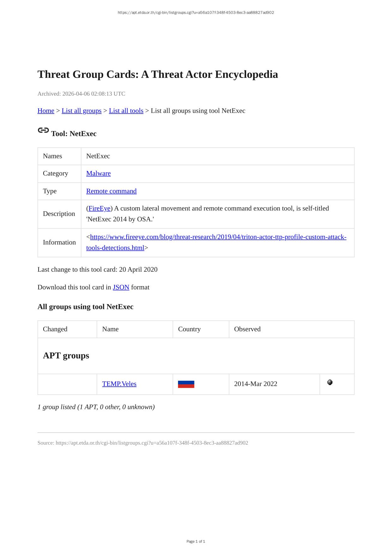This screenshot has width=392, height=554.
Task: Open the Malware category link
Action: [x=98, y=173]
